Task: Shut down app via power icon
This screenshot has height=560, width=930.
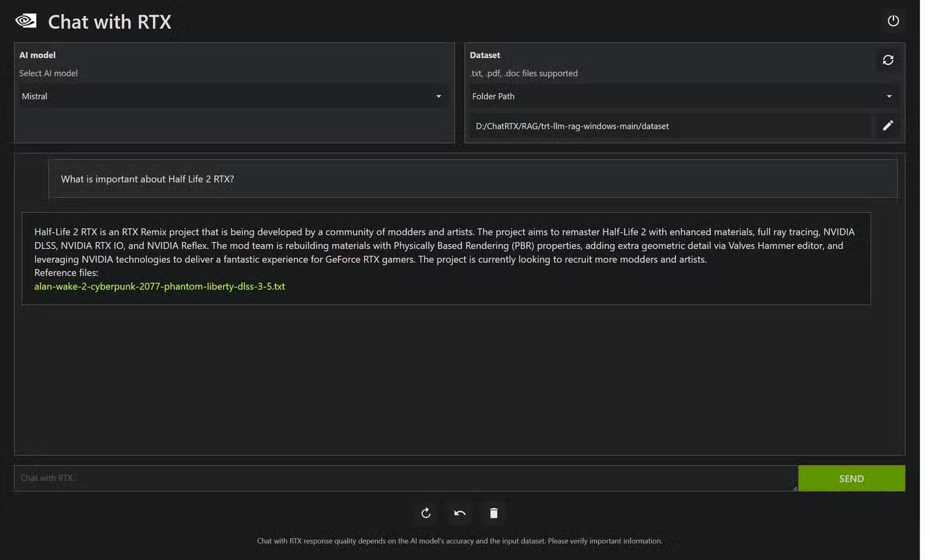Action: click(893, 21)
